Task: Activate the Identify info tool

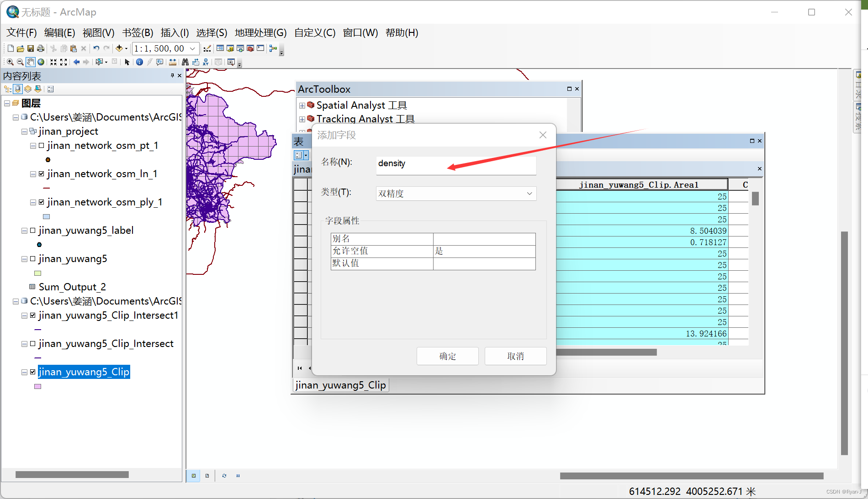Action: (x=139, y=62)
